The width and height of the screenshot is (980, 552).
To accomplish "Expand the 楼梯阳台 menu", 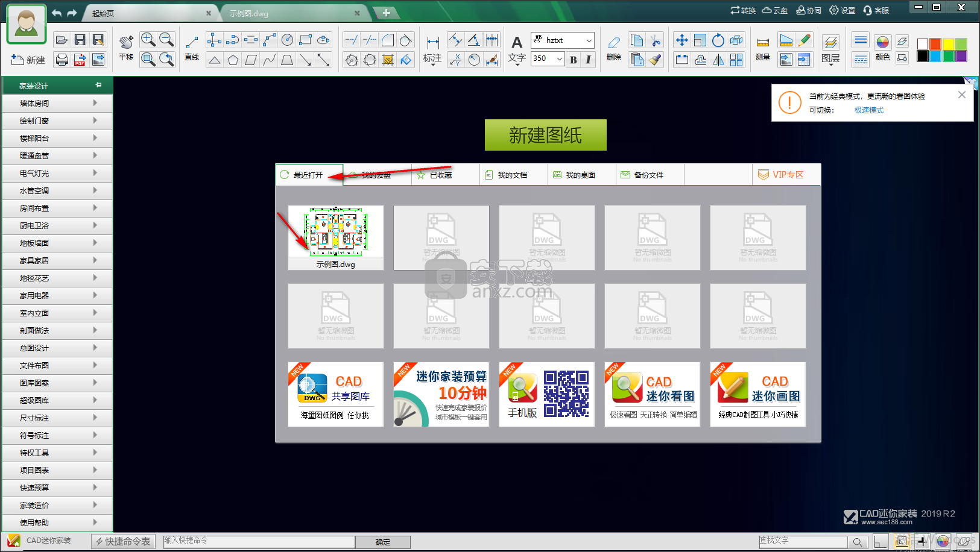I will point(57,138).
